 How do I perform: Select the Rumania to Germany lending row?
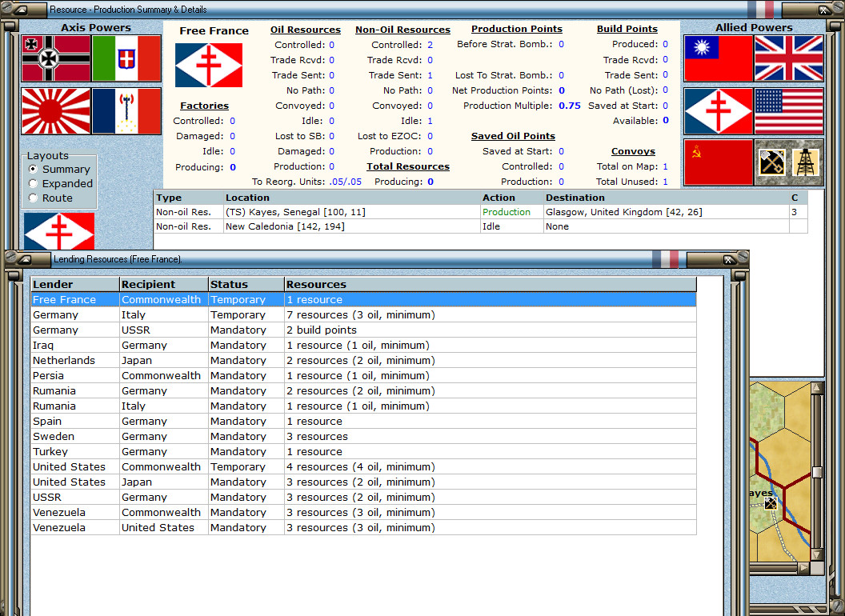(364, 390)
